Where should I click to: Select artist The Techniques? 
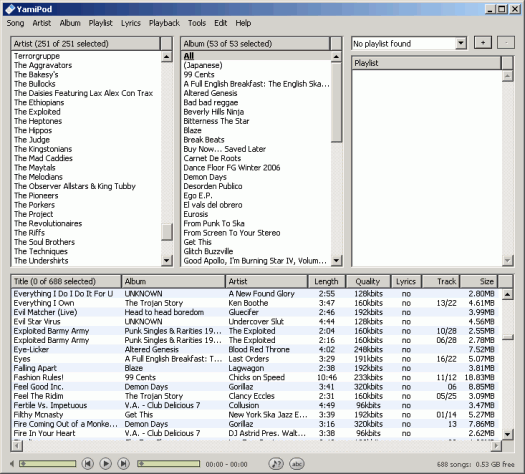click(86, 251)
